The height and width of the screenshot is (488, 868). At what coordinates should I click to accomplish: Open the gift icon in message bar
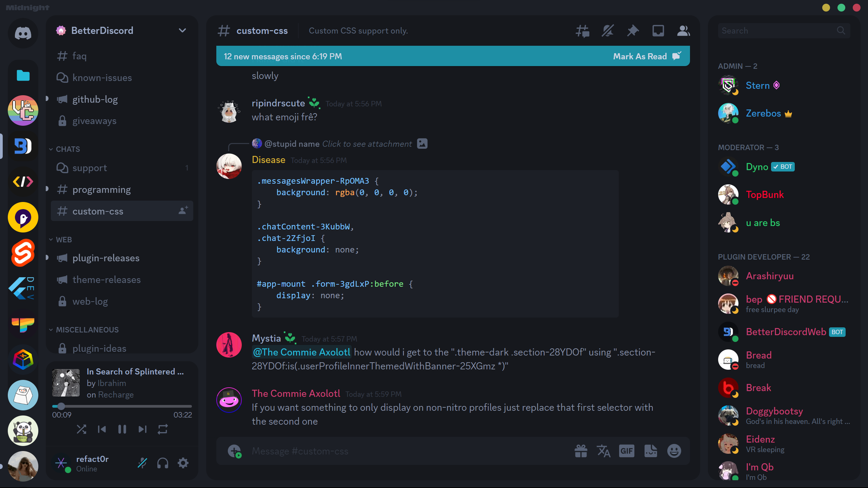(581, 451)
